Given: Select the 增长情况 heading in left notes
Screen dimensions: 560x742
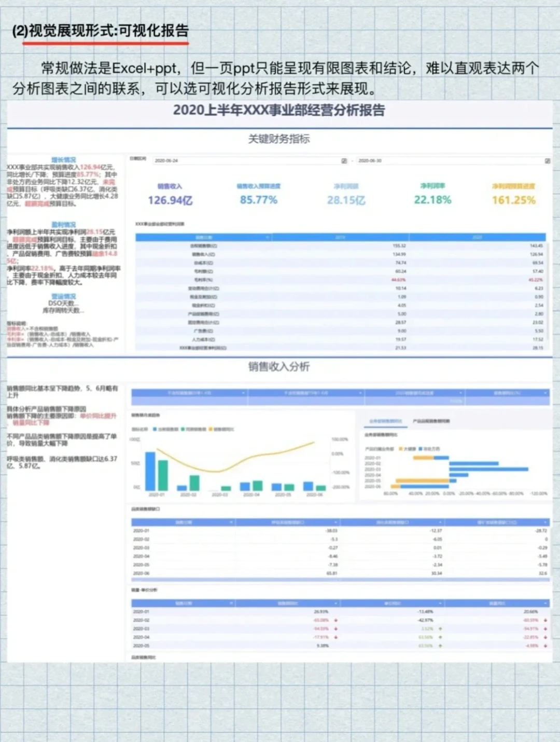Looking at the screenshot, I should [x=63, y=160].
